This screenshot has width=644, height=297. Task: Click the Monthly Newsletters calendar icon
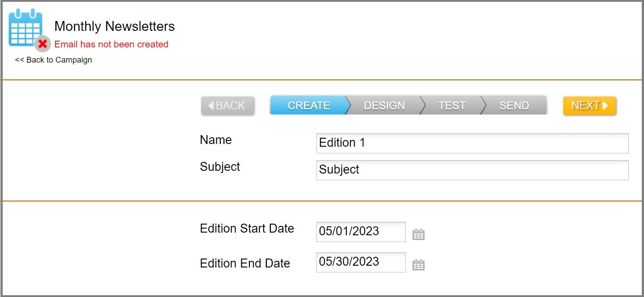click(25, 28)
